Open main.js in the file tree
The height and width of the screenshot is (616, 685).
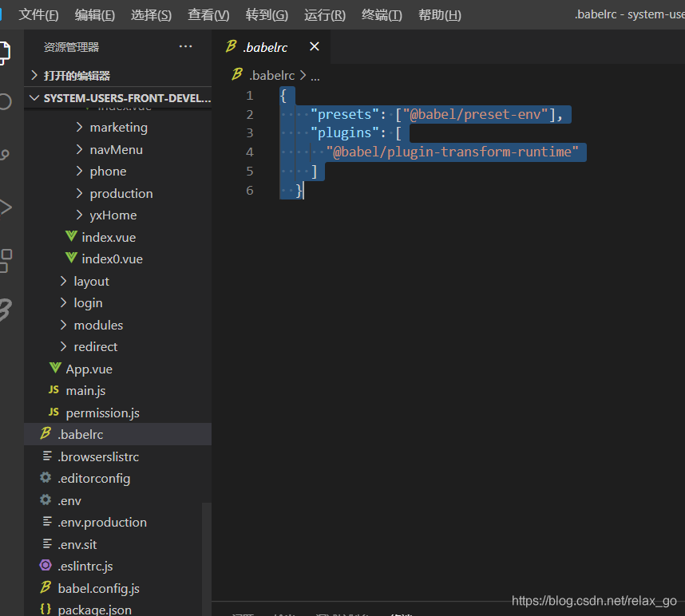coord(85,391)
